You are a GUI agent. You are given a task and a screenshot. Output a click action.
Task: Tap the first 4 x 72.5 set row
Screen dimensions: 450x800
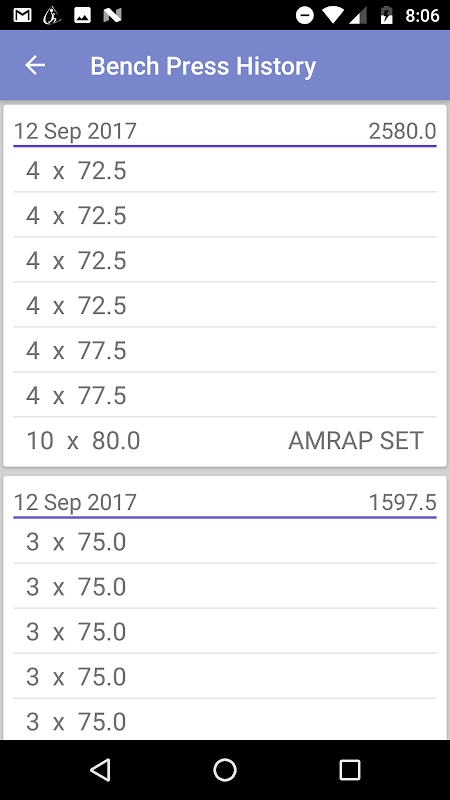click(225, 171)
